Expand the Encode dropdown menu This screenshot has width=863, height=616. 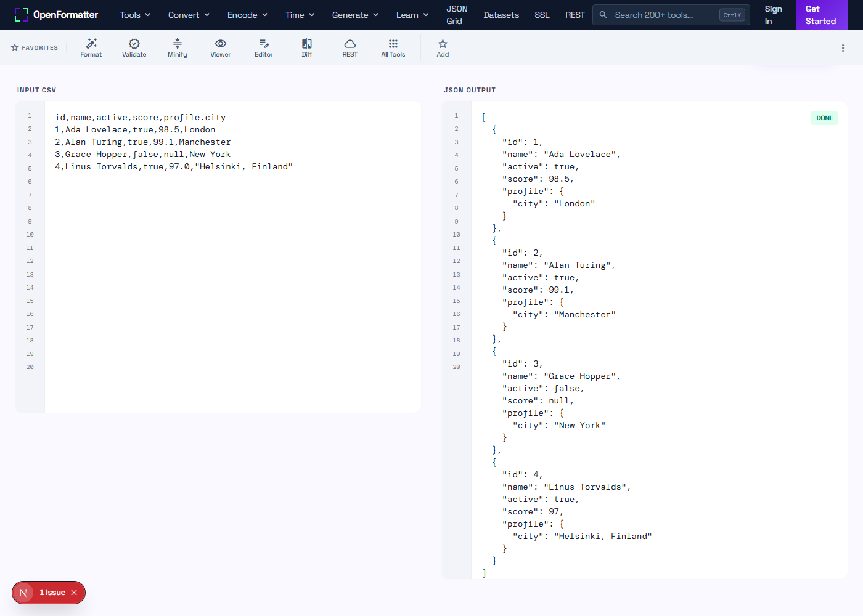247,15
